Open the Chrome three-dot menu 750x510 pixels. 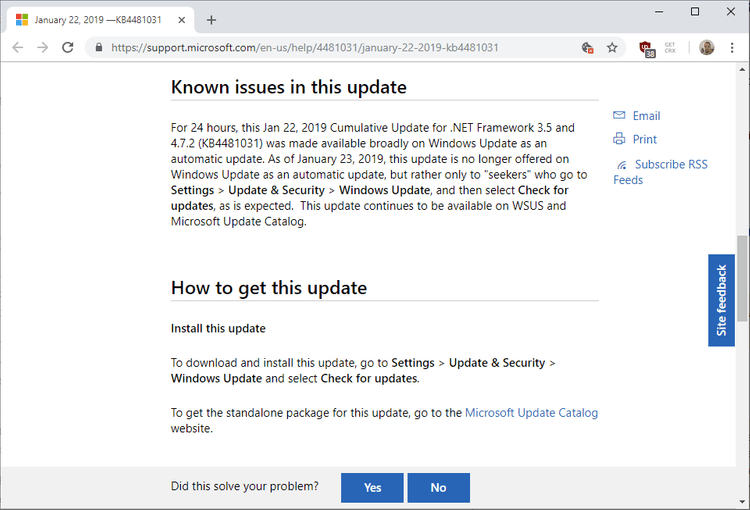pos(732,47)
